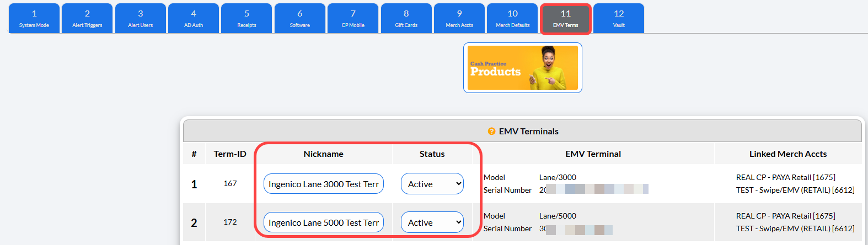Switch to the CP Mobile tab
Image resolution: width=868 pixels, height=245 pixels.
point(353,18)
